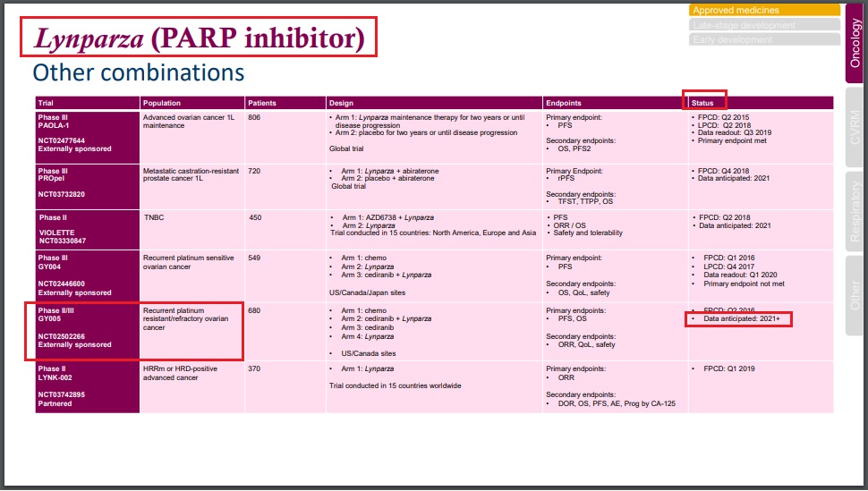Click the LYNK-002 Partnered trial cell
Viewport: 868px width, 491px height.
(87, 386)
